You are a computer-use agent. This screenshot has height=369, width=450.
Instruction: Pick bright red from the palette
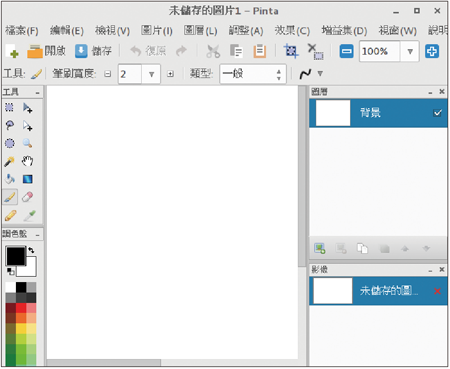(21, 308)
